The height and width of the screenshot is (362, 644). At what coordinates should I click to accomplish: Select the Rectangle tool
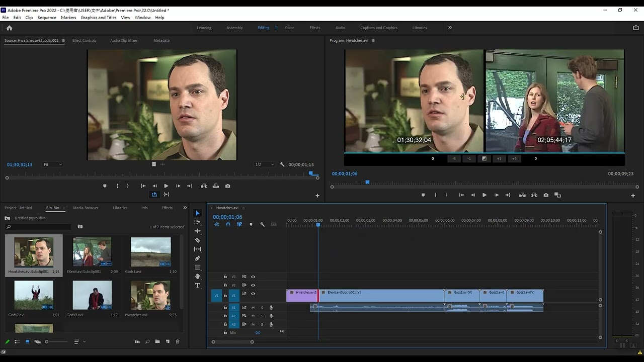click(197, 267)
